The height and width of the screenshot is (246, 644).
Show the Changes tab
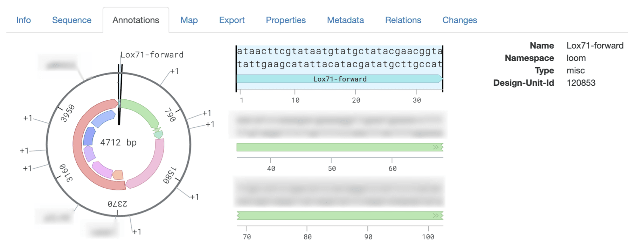click(459, 20)
